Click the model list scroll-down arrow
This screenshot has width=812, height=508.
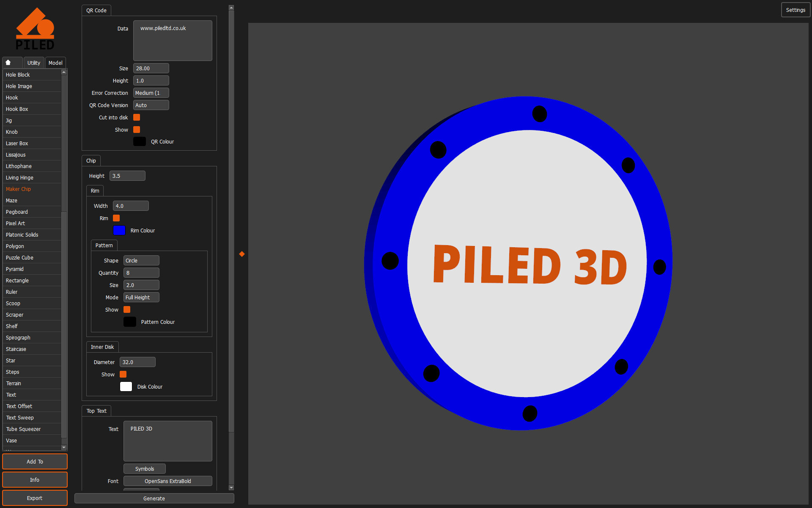[64, 447]
